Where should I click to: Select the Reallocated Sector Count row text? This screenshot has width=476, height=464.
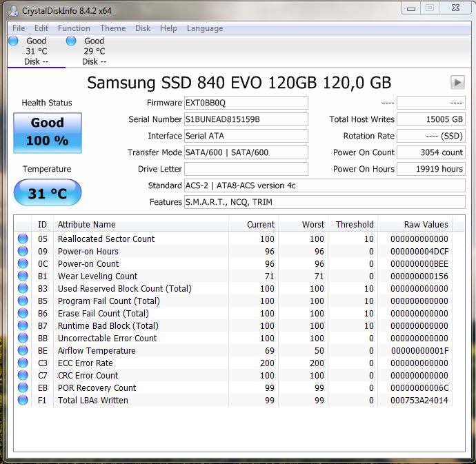(x=106, y=239)
